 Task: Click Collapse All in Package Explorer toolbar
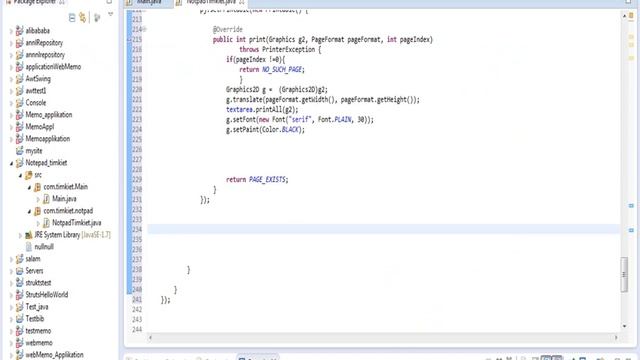coord(72,18)
